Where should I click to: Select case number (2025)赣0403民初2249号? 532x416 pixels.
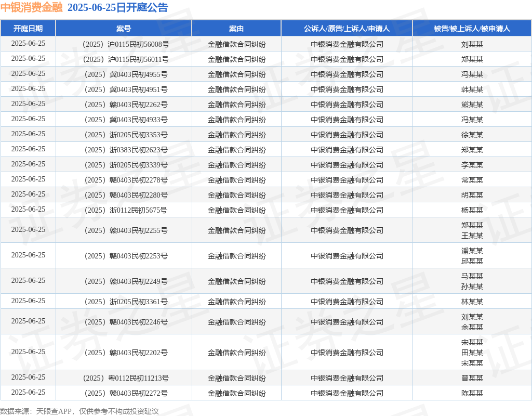coord(126,281)
